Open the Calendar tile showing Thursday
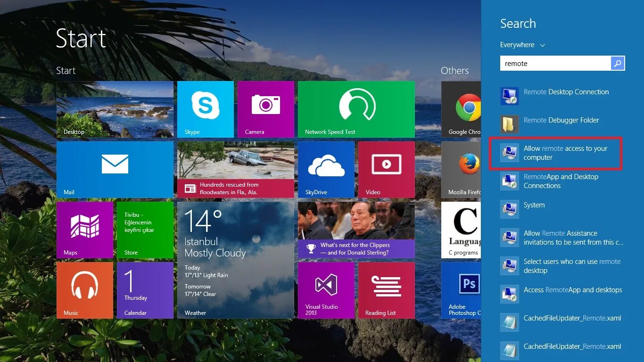This screenshot has width=644, height=362. pos(145,290)
